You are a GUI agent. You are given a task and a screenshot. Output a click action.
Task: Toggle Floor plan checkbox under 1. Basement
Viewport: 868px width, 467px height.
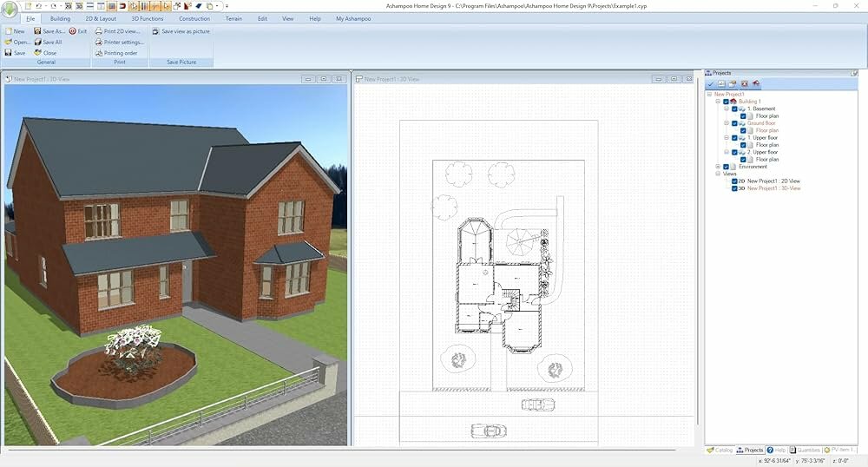point(743,116)
